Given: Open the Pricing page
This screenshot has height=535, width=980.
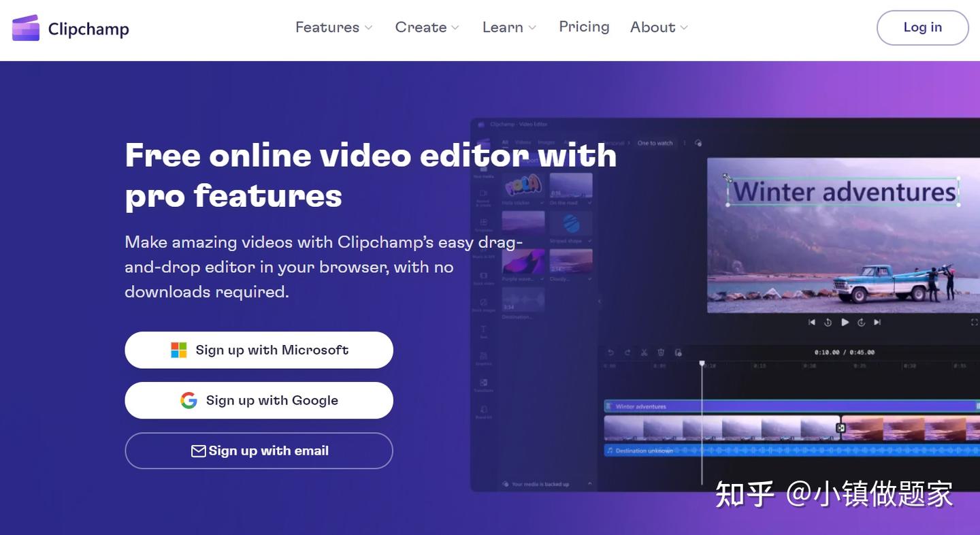Looking at the screenshot, I should click(x=584, y=27).
